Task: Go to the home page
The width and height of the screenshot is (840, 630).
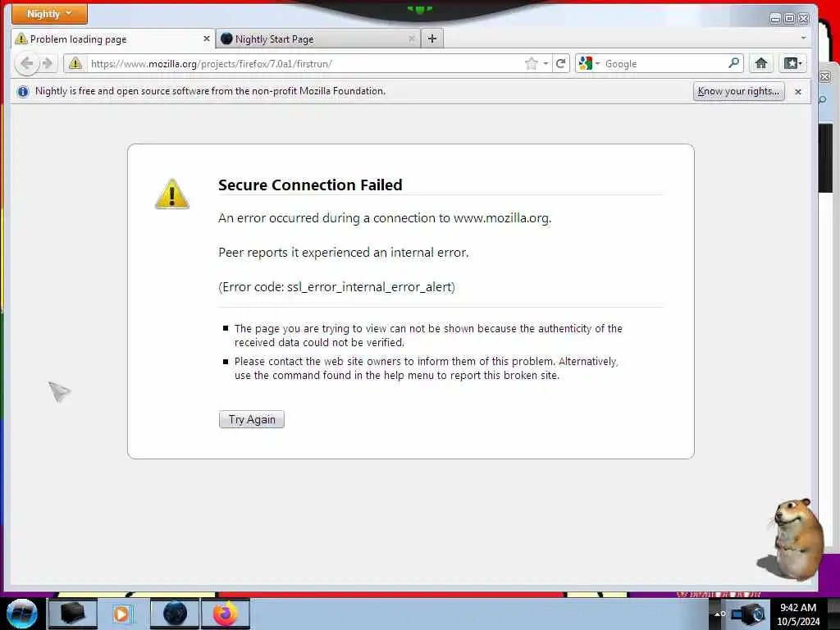Action: [760, 64]
